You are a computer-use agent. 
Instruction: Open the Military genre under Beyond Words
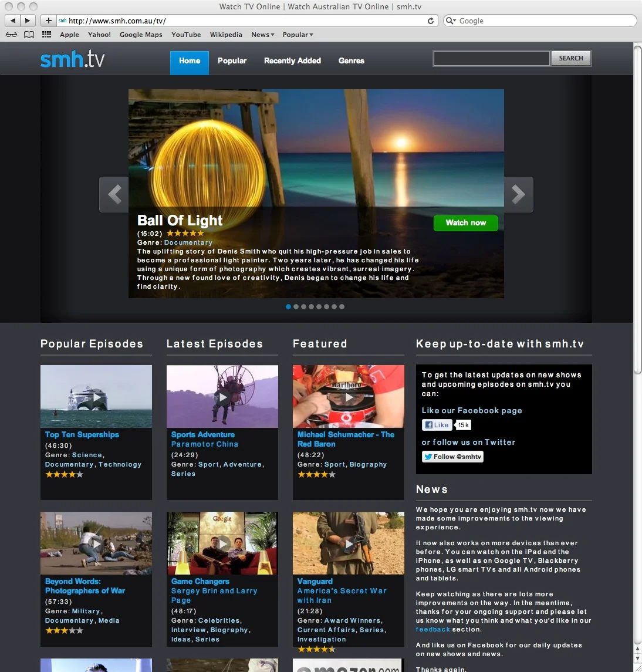86,611
